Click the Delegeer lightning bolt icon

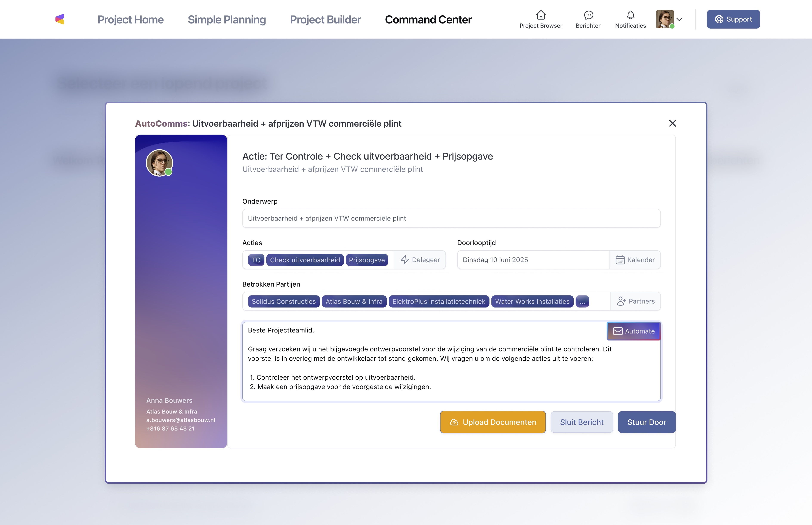(x=405, y=260)
